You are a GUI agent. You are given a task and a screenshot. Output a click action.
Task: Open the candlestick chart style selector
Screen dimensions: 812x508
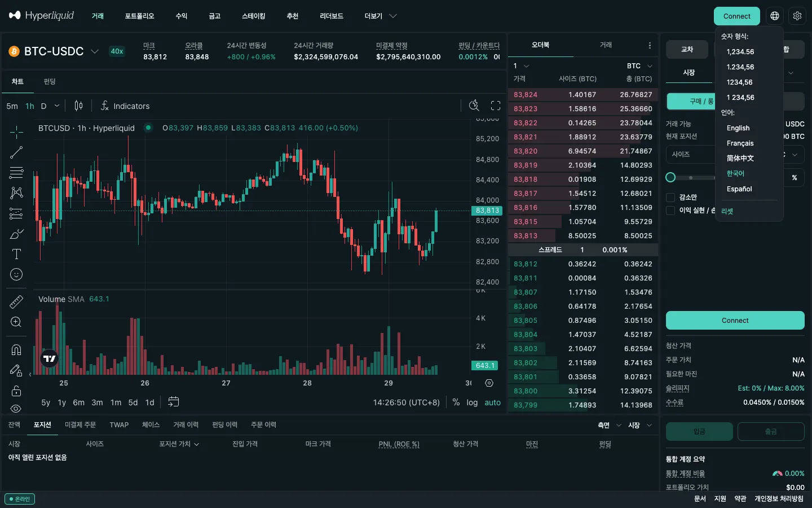(x=78, y=106)
